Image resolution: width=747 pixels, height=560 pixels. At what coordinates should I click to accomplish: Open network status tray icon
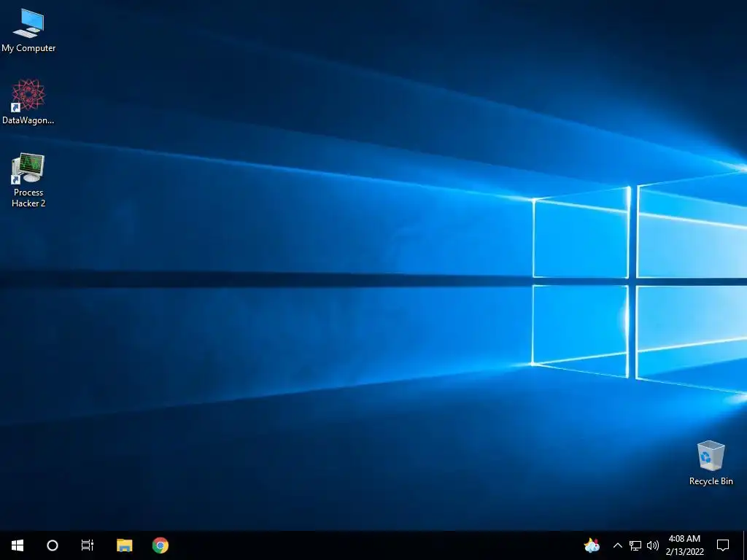coord(635,545)
